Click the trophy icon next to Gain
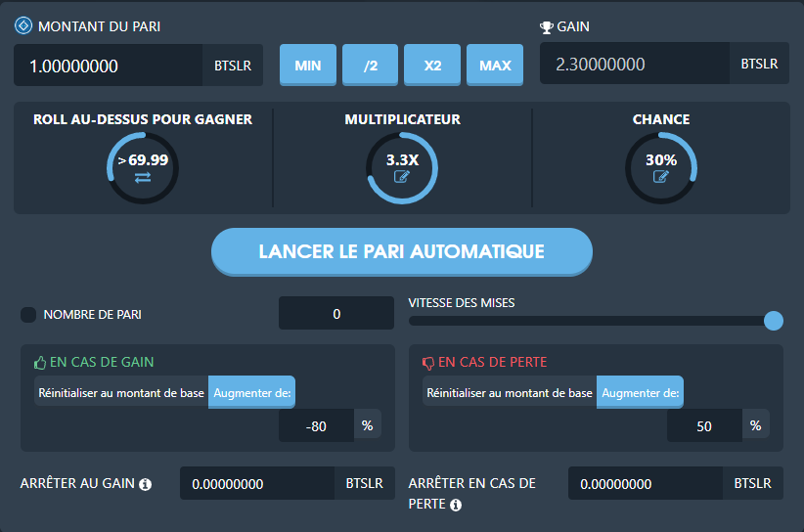Viewport: 804px width, 532px height. (547, 27)
